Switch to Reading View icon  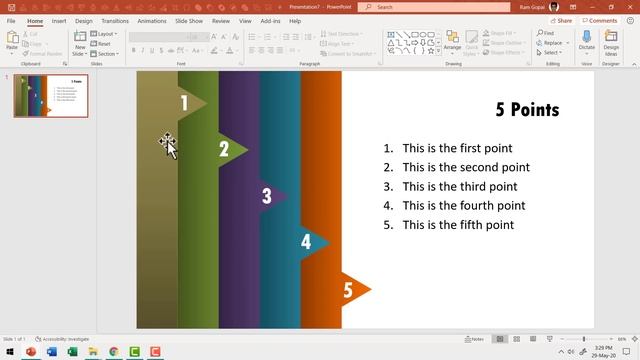pos(533,339)
